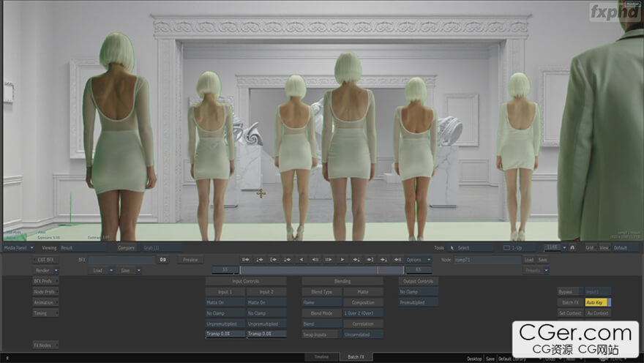Click the Node Load button

coord(529,260)
